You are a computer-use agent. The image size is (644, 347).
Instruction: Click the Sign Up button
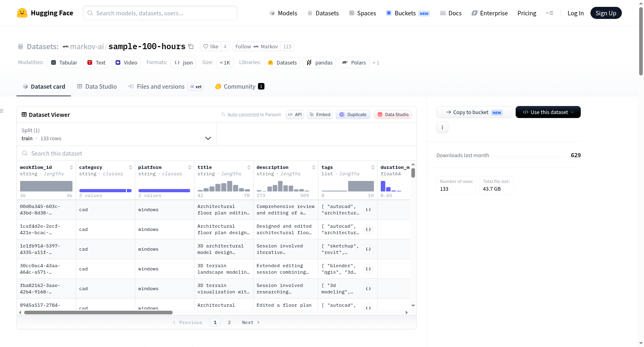pos(606,13)
